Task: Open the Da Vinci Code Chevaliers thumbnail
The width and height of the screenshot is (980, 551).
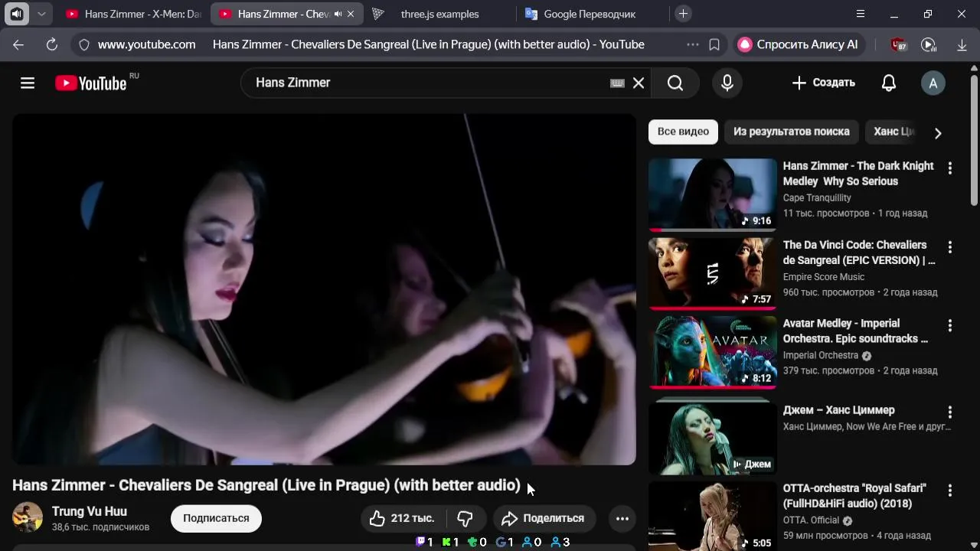Action: tap(713, 273)
